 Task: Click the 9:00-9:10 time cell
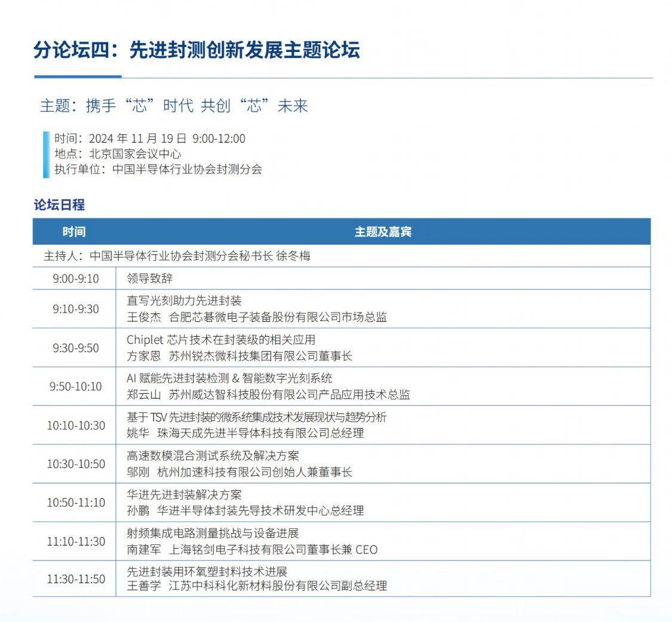75,278
